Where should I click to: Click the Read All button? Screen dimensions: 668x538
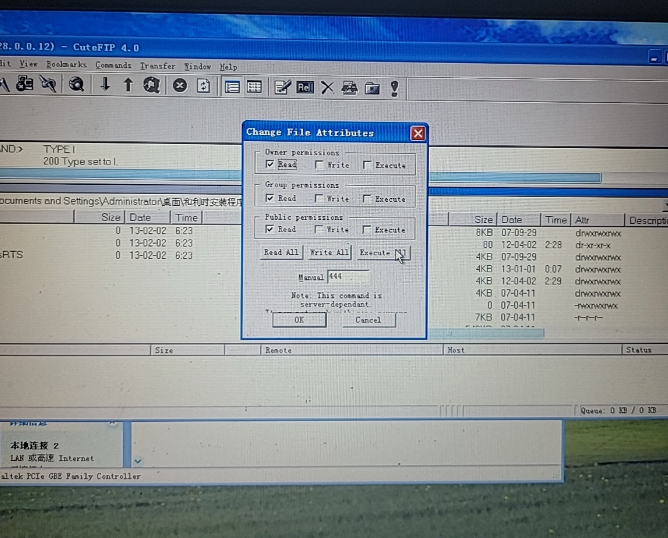(281, 253)
